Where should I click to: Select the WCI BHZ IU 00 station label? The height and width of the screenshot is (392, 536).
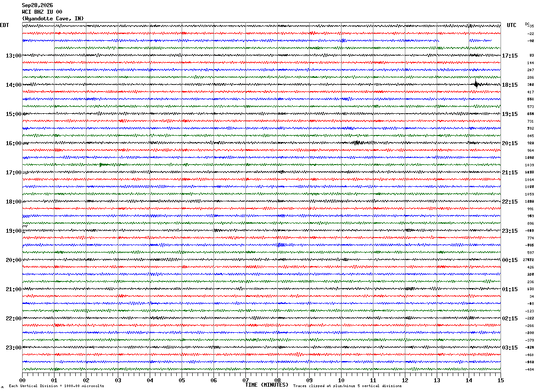42,12
